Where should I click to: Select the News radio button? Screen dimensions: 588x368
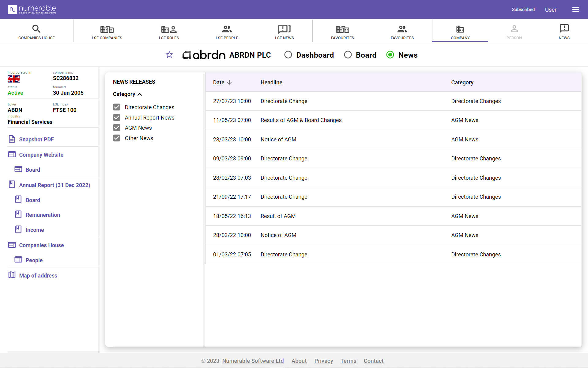tap(390, 55)
